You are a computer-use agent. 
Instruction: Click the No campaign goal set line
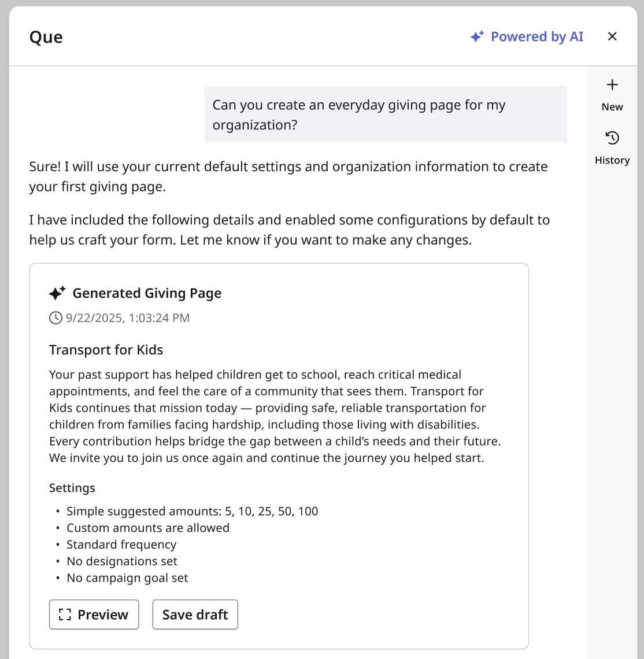pos(127,578)
